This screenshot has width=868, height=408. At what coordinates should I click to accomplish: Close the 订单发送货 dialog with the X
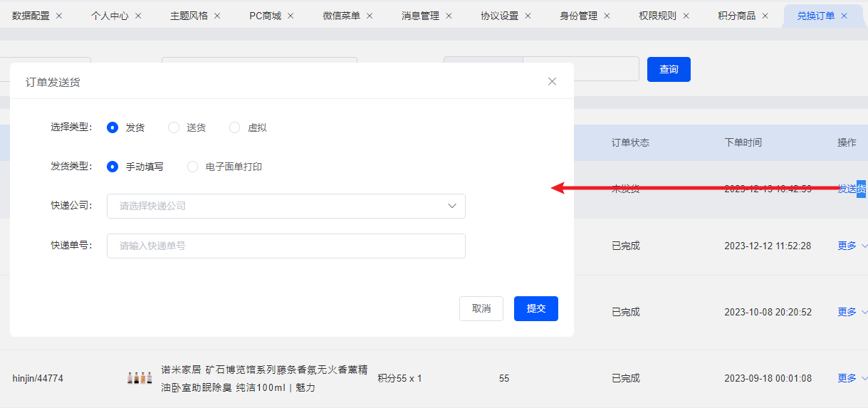coord(552,81)
